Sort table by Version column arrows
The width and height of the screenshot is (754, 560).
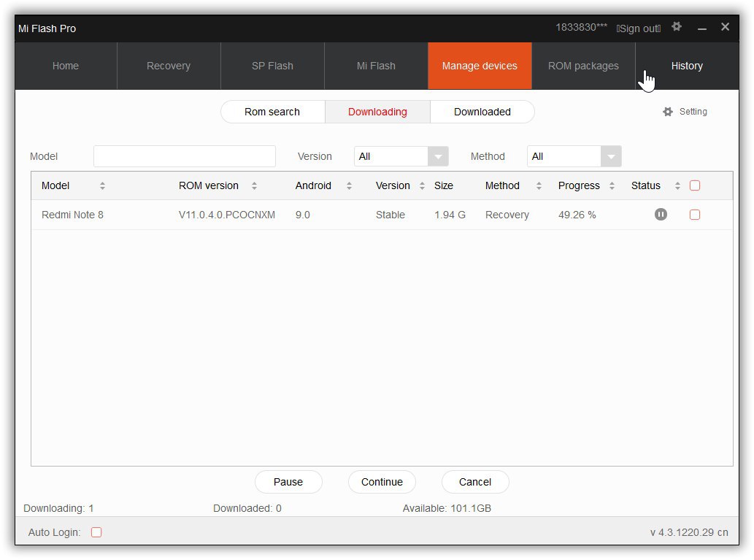coord(422,185)
